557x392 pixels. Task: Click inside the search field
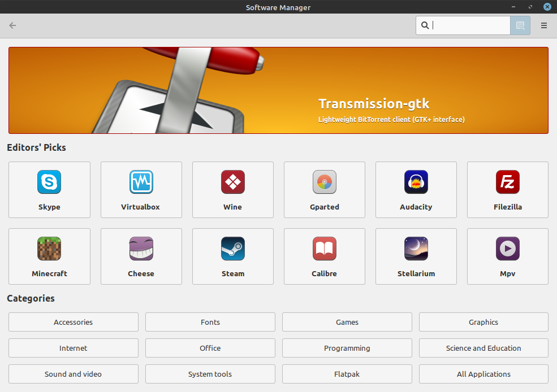pos(463,25)
